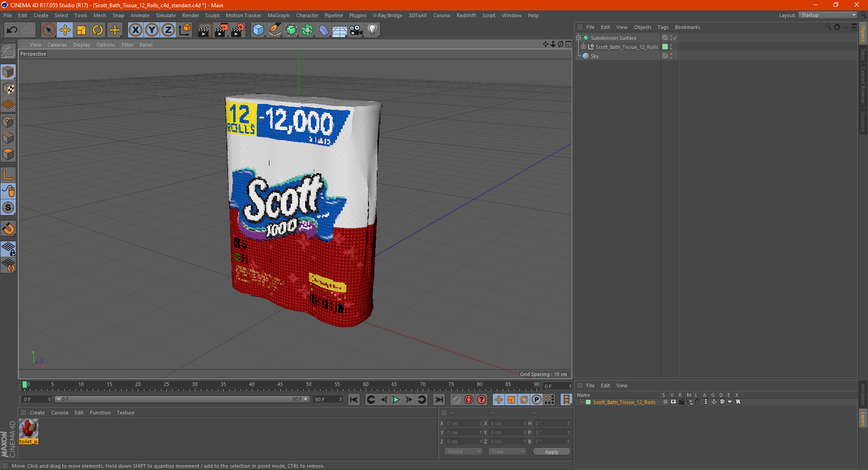
Task: Toggle the coordinate system icon
Action: click(x=184, y=30)
